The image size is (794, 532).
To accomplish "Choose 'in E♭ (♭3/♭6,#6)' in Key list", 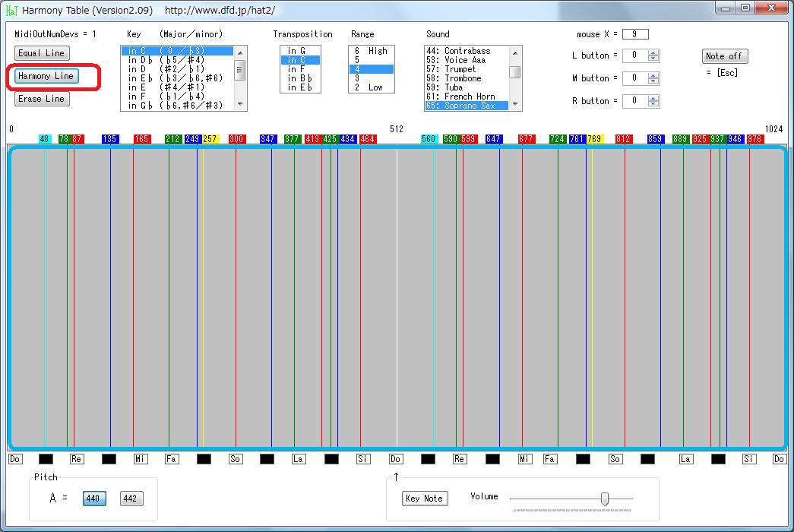I will click(178, 78).
